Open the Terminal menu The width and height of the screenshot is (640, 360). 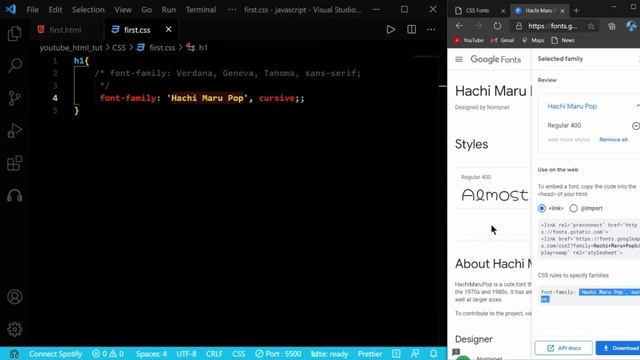(201, 10)
